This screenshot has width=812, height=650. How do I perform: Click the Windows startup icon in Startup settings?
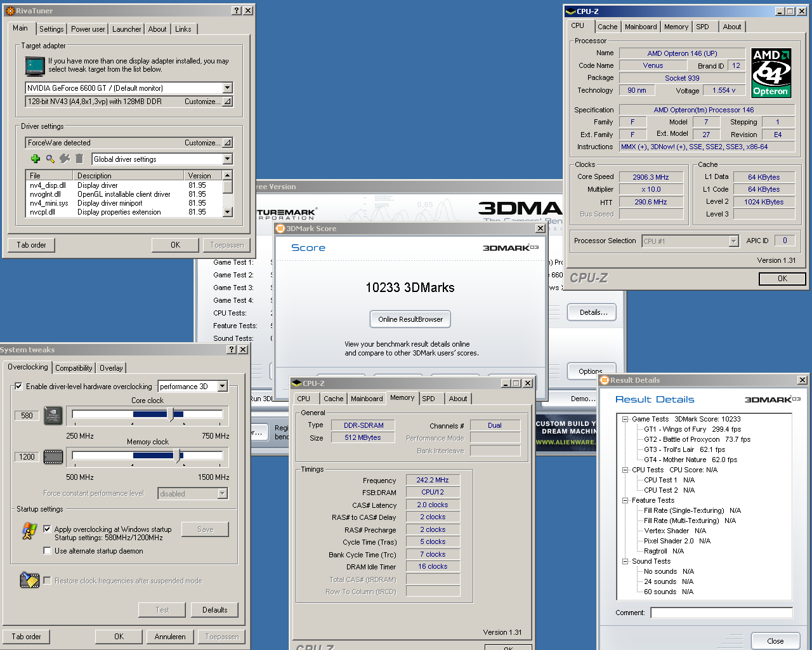pyautogui.click(x=29, y=531)
